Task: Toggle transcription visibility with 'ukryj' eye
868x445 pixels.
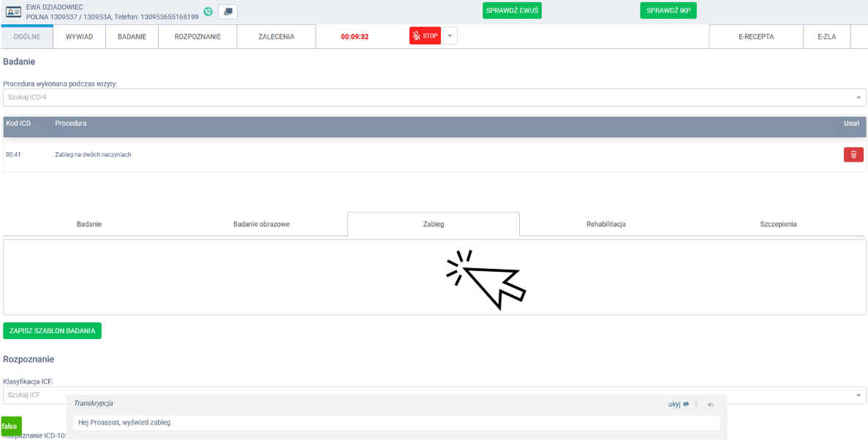Action: (x=679, y=404)
